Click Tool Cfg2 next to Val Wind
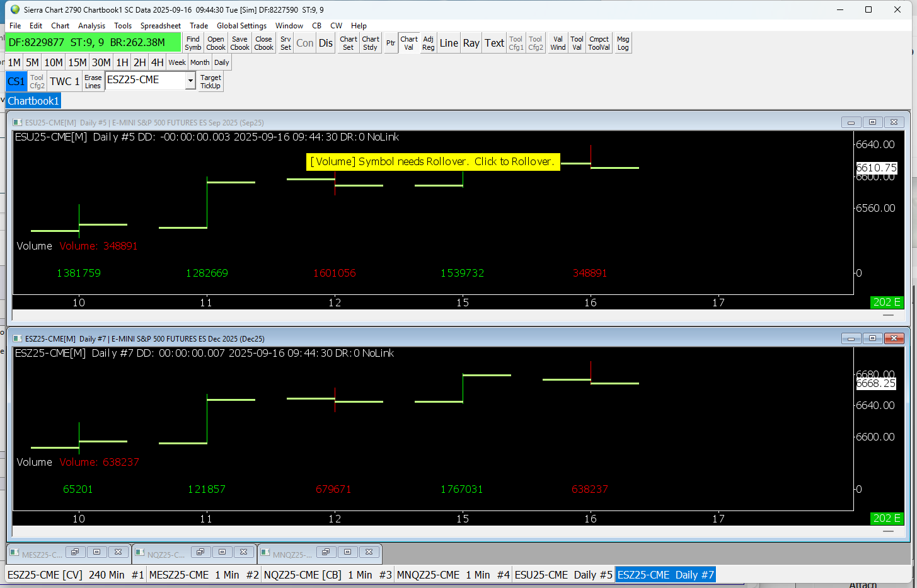This screenshot has width=917, height=588. 536,43
